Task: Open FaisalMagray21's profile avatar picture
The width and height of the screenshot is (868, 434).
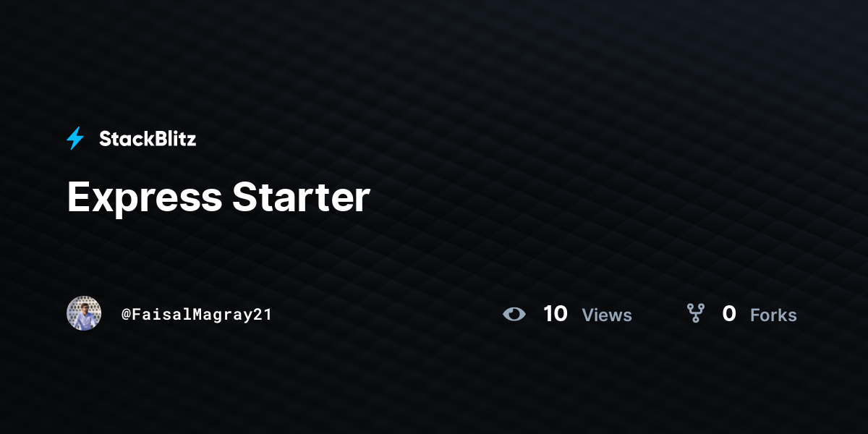Action: pyautogui.click(x=84, y=313)
